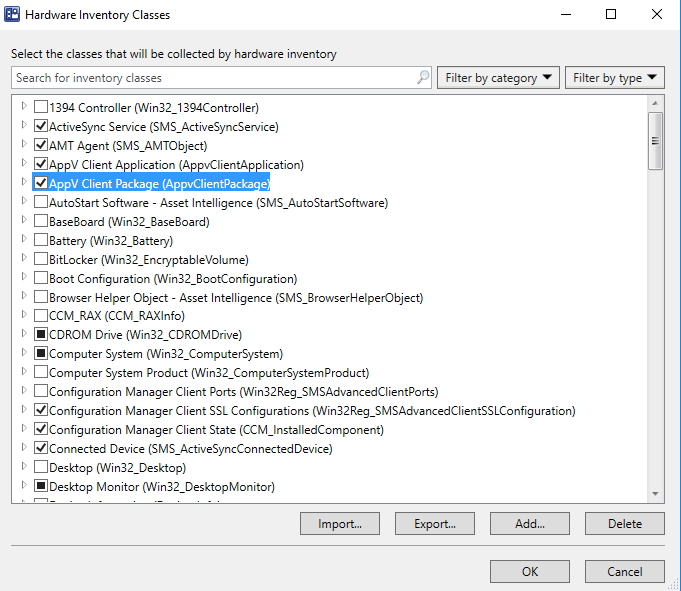Toggle the CDROM Drive partial checkbox
Screen dimensions: 681x591
(x=41, y=334)
